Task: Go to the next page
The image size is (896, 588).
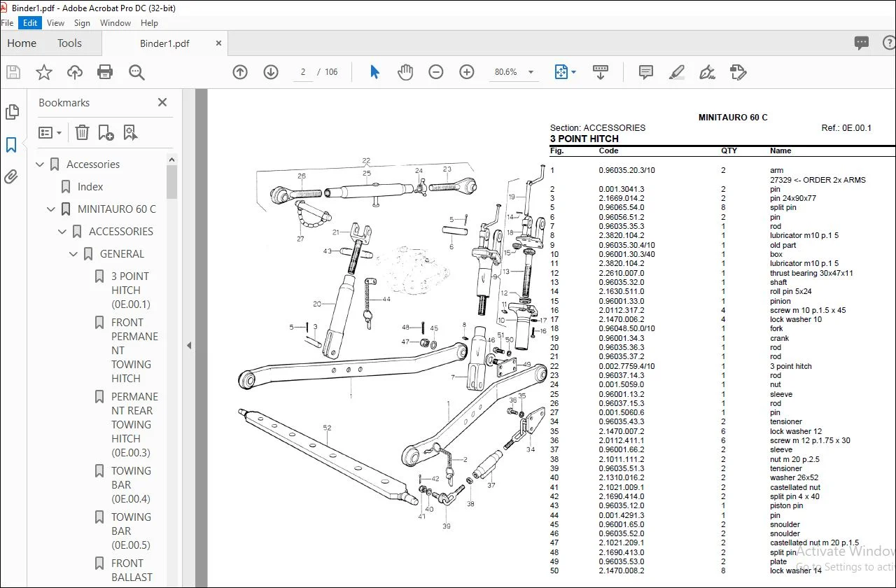Action: click(x=271, y=72)
